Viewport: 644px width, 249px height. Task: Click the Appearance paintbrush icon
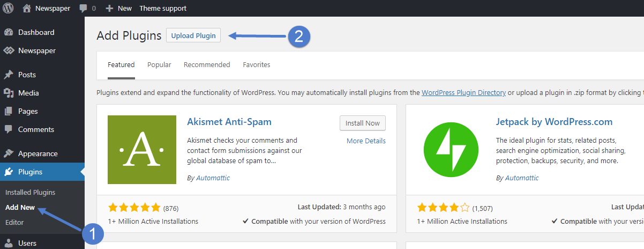coord(9,153)
